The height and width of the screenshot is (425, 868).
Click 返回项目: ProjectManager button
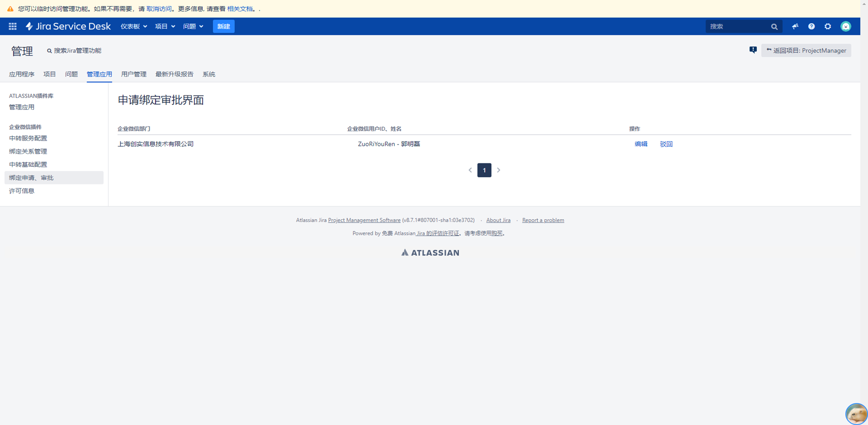pos(806,51)
